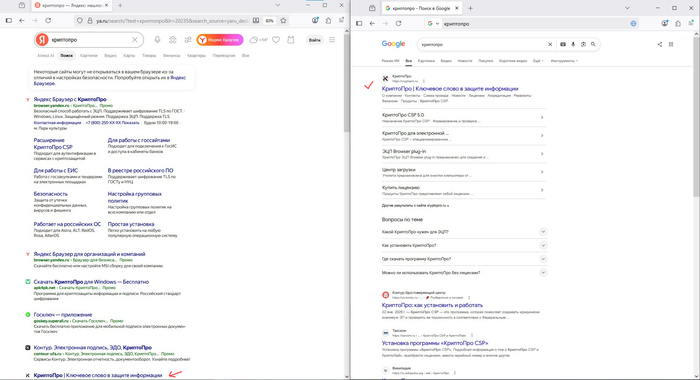Click the Google logo
Image resolution: width=700 pixels, height=380 pixels.
(393, 44)
